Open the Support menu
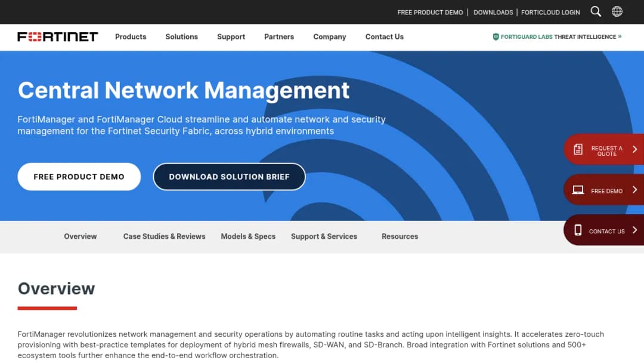The image size is (644, 363). pos(231,36)
